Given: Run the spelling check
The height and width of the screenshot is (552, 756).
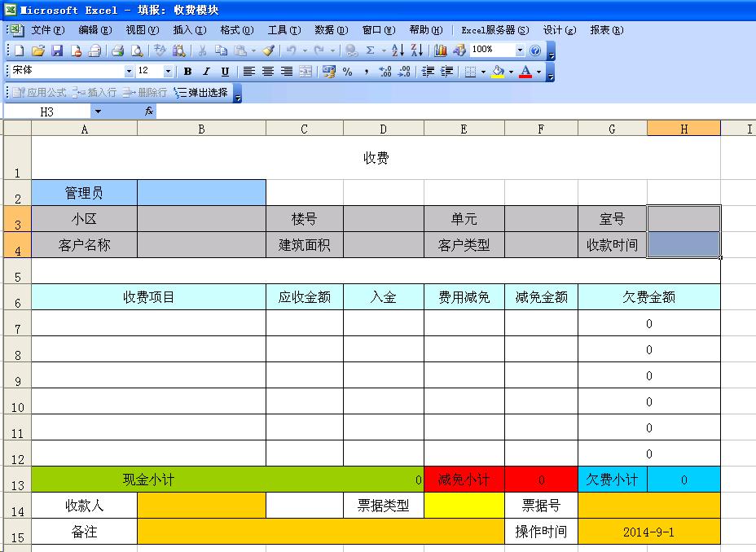Looking at the screenshot, I should tap(160, 50).
